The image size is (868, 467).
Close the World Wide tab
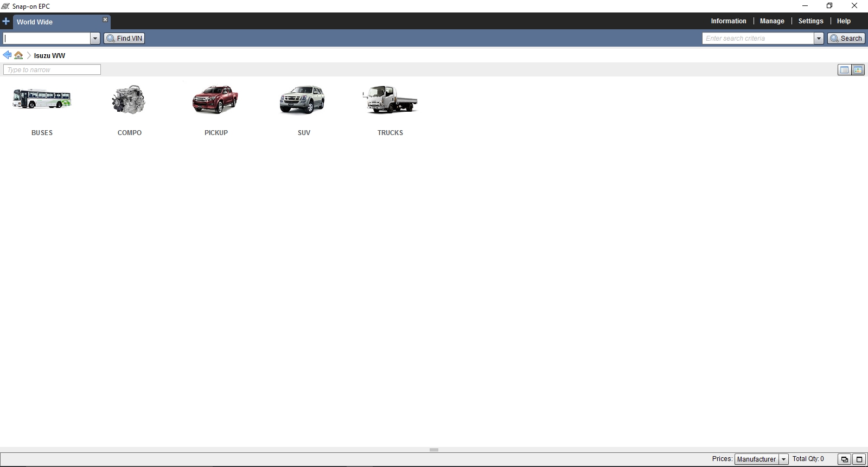105,20
